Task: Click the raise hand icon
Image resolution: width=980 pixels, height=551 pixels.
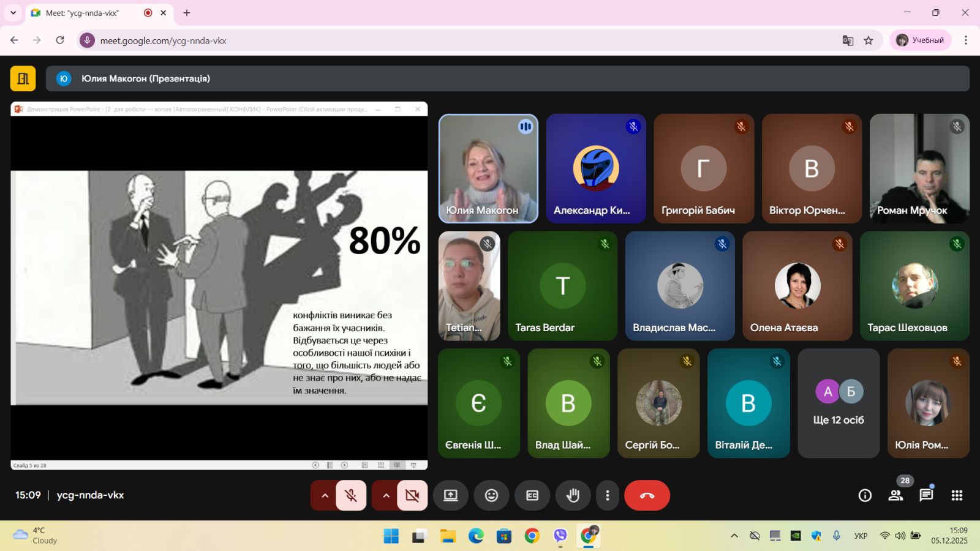Action: pyautogui.click(x=573, y=495)
